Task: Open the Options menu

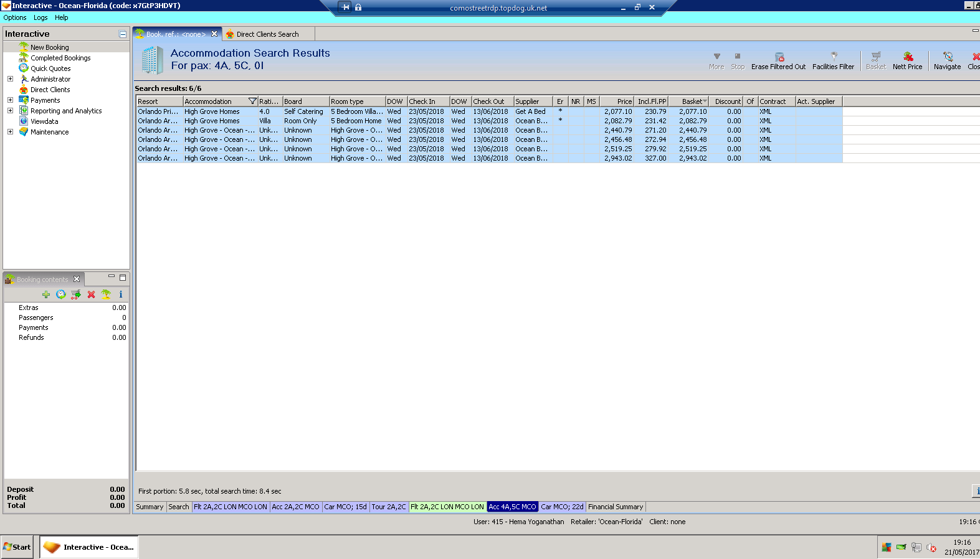Action: 15,17
